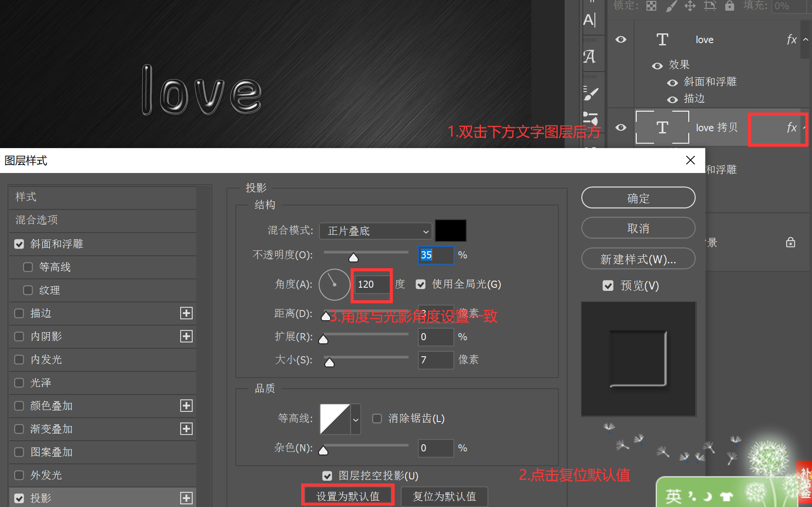
Task: Enable 内发光 checkbox
Action: (x=19, y=359)
